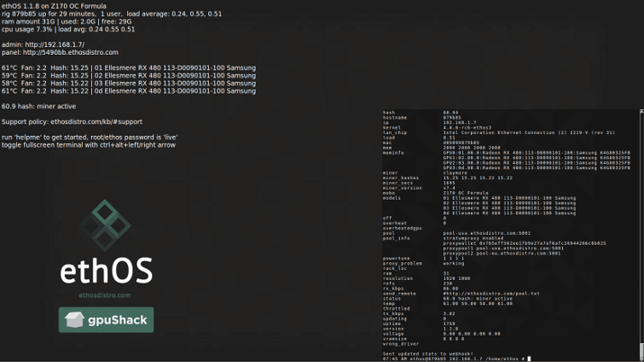
Task: Select the terminal 'wrong_driver' row
Action: [x=401, y=343]
